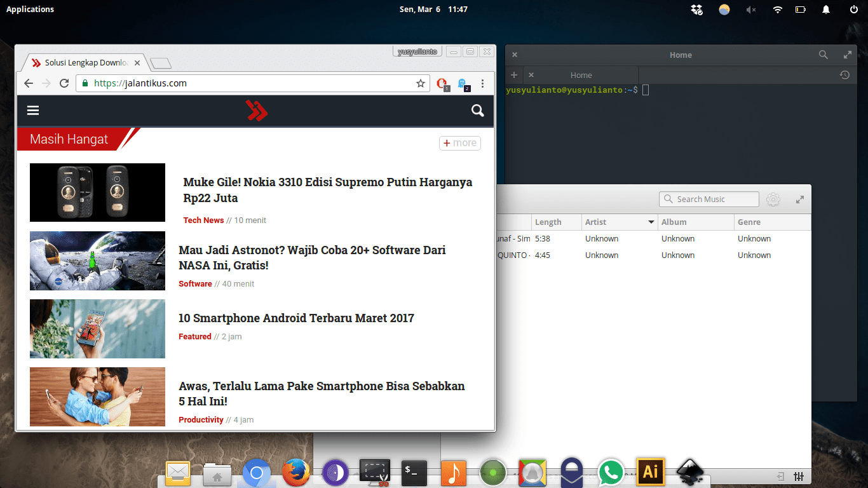The image size is (868, 488).
Task: Open the Wi-Fi network indicator
Action: (777, 10)
